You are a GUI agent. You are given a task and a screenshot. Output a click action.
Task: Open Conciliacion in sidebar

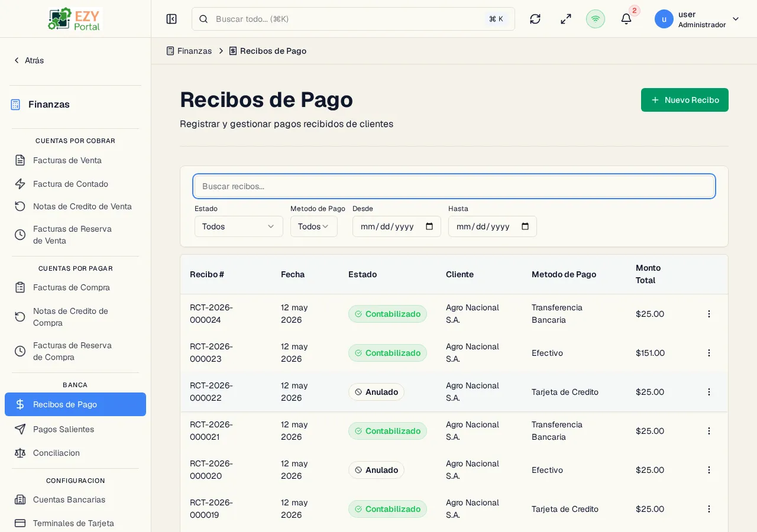coord(75,453)
